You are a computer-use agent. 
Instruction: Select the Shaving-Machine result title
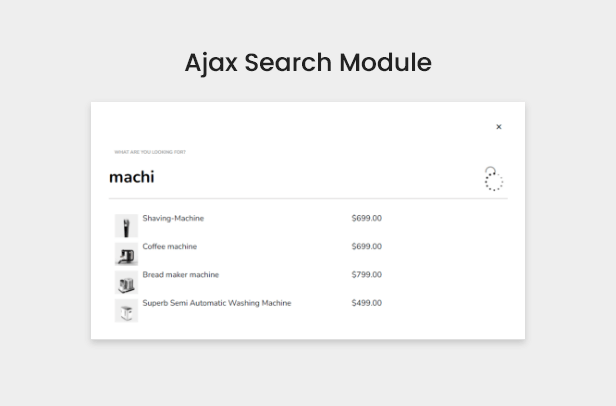173,218
